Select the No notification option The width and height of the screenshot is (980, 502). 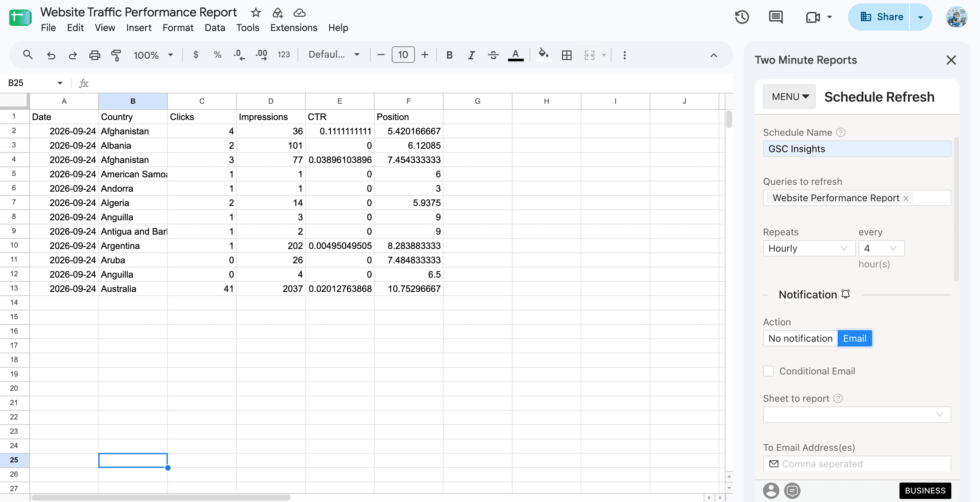click(801, 338)
